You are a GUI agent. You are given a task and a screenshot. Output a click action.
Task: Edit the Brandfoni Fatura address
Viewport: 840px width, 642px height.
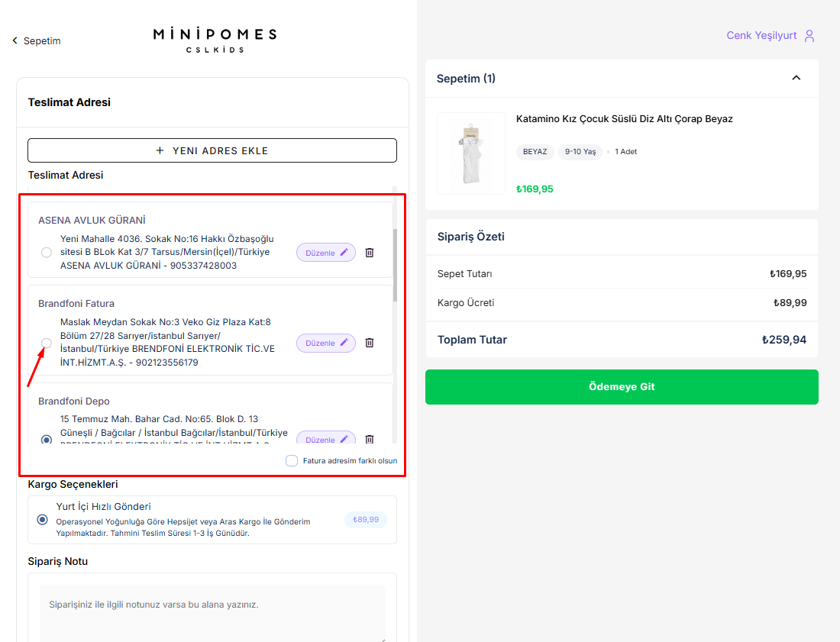point(326,343)
